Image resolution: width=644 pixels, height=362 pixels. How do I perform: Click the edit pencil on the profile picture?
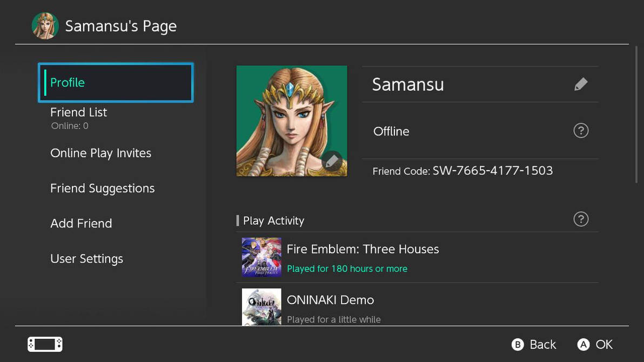tap(332, 161)
